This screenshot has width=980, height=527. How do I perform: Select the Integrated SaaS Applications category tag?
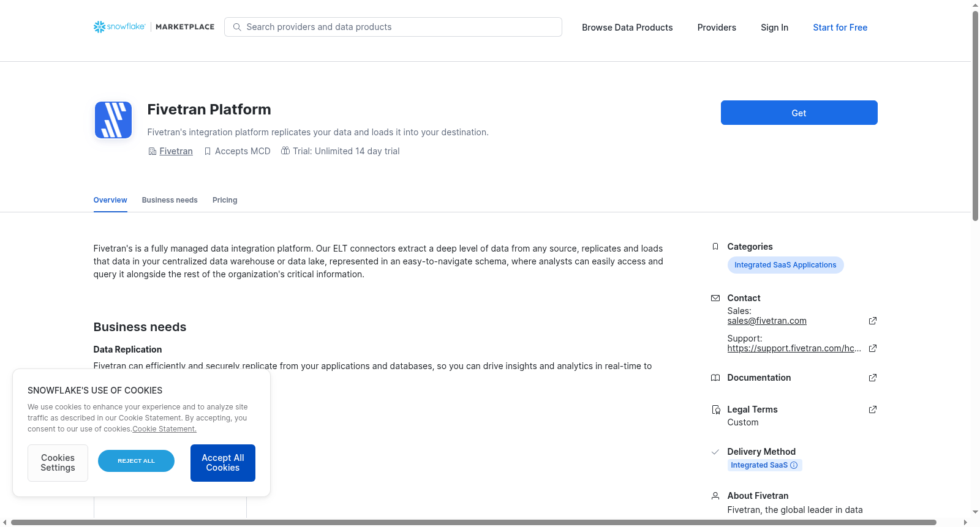click(785, 265)
